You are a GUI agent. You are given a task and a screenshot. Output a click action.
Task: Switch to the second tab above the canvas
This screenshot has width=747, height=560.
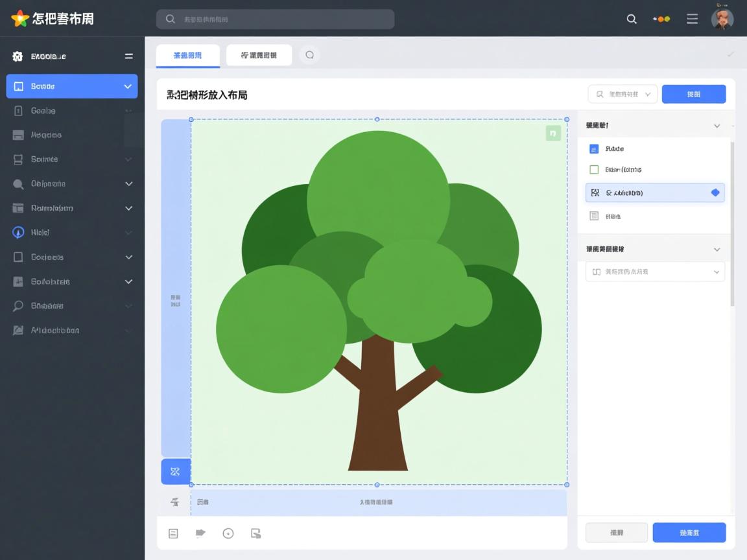click(x=259, y=56)
